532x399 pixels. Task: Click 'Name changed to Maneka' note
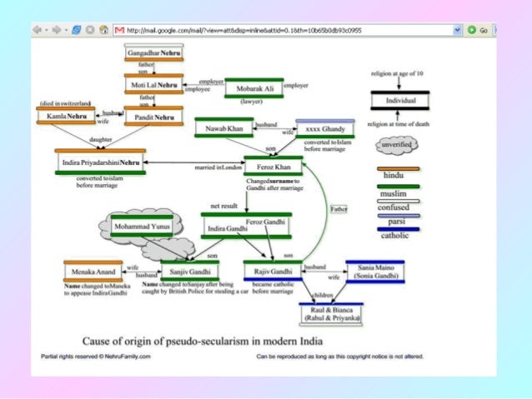click(x=97, y=290)
